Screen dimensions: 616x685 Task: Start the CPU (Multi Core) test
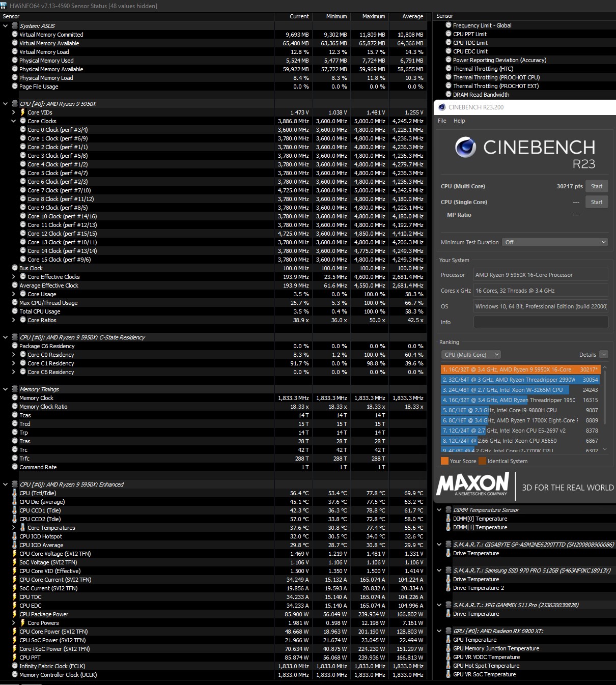[x=597, y=186]
